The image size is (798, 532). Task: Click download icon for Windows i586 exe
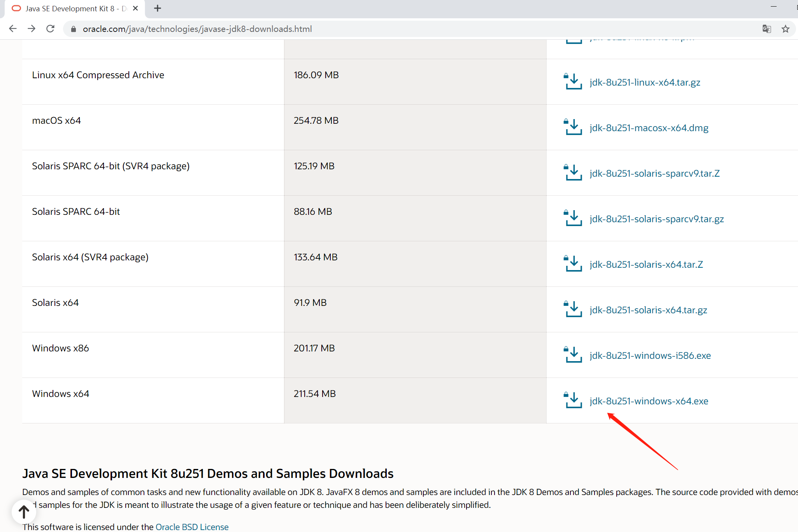[573, 355]
